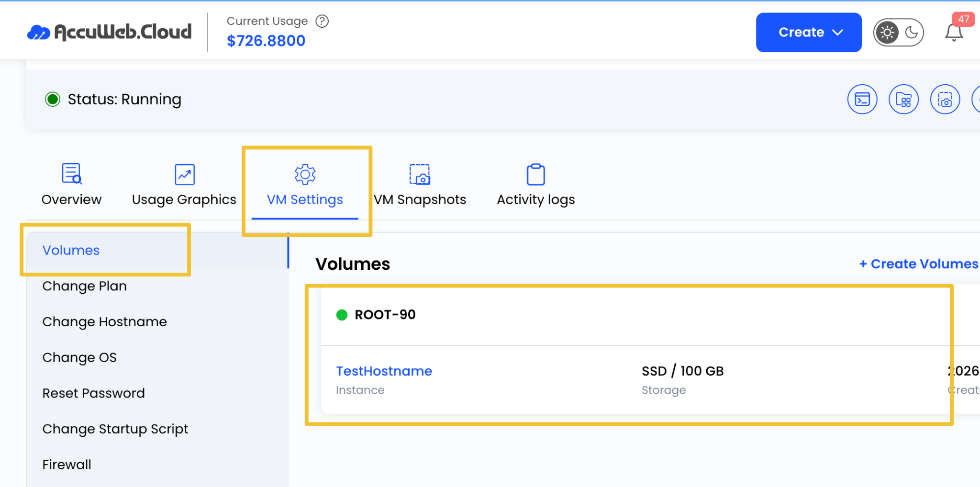Click the folder grid action icon
This screenshot has width=980, height=487.
[x=903, y=100]
